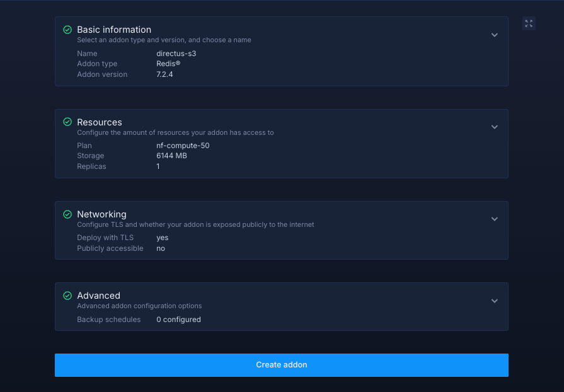Select the Resources section title
Screen dimensions: 564x392
(100, 122)
